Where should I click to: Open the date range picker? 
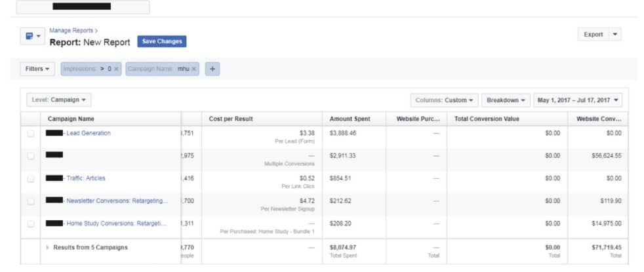point(578,100)
